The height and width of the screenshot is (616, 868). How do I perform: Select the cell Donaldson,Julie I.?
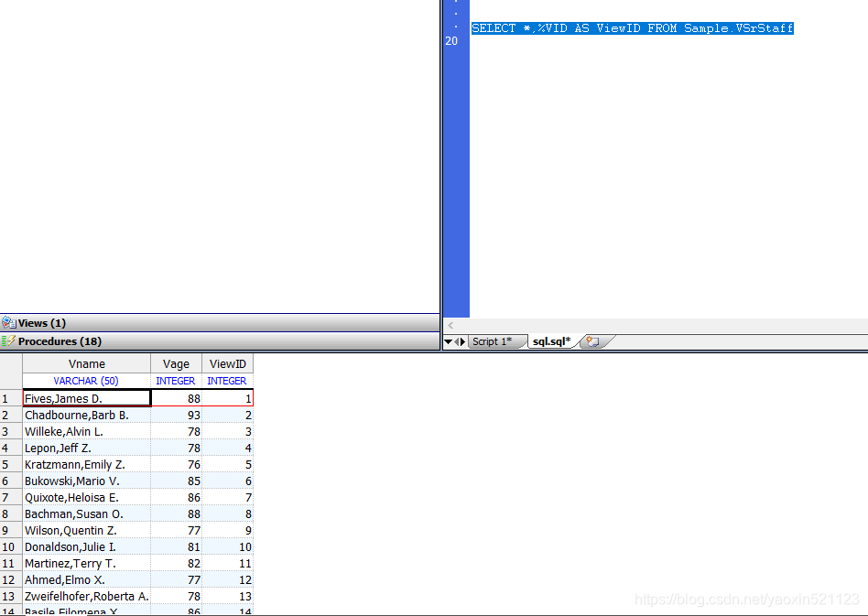click(x=86, y=546)
